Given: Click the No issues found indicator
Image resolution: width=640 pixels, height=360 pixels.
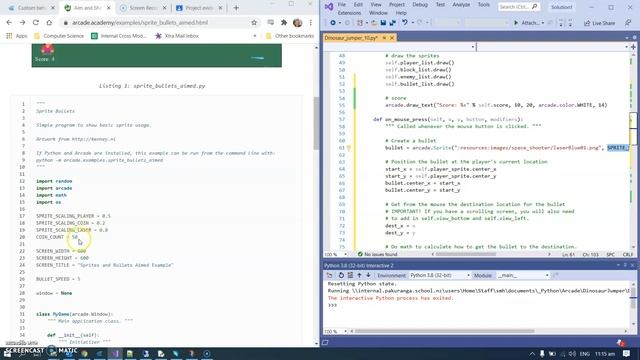Looking at the screenshot, I should coord(377,254).
